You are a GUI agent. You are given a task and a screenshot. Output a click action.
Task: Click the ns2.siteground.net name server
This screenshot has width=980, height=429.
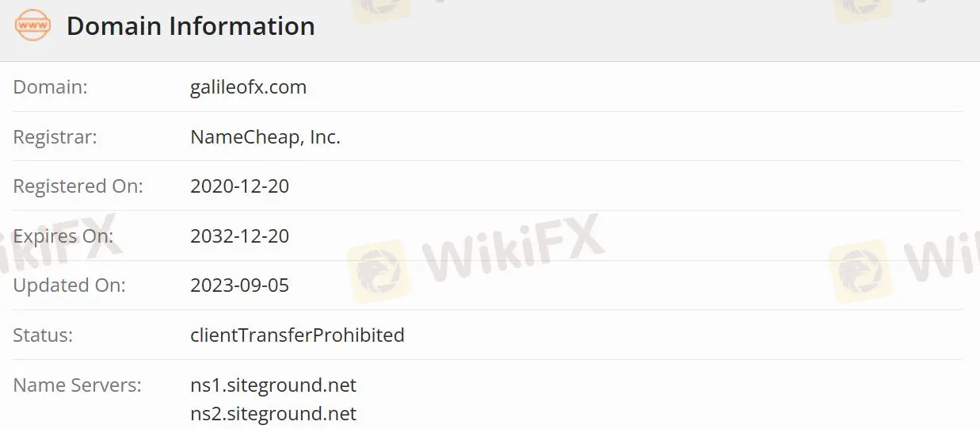[273, 414]
